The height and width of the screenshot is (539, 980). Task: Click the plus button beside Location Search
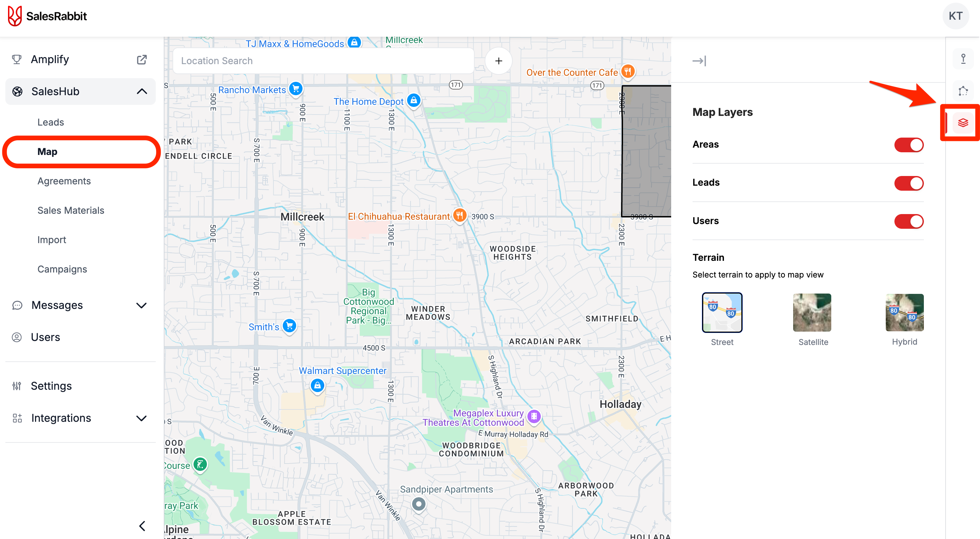pos(498,61)
